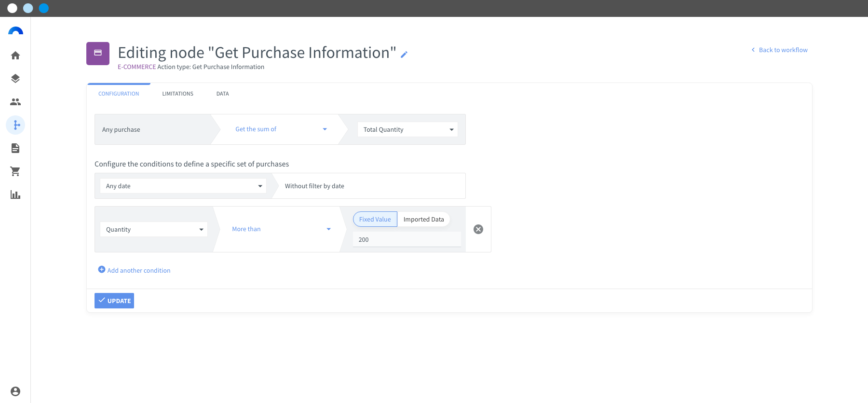The image size is (868, 403).
Task: Click the pencil icon to rename node
Action: [x=404, y=55]
